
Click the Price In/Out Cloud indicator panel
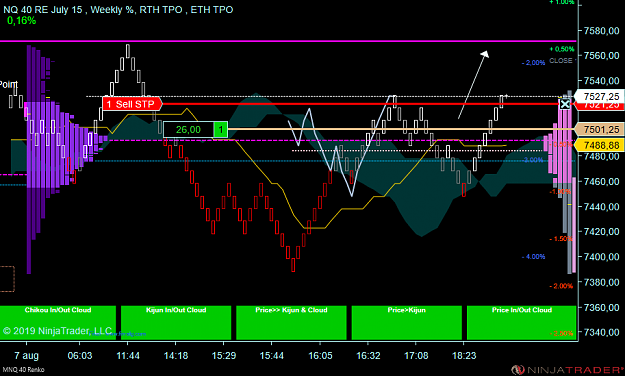(x=521, y=323)
